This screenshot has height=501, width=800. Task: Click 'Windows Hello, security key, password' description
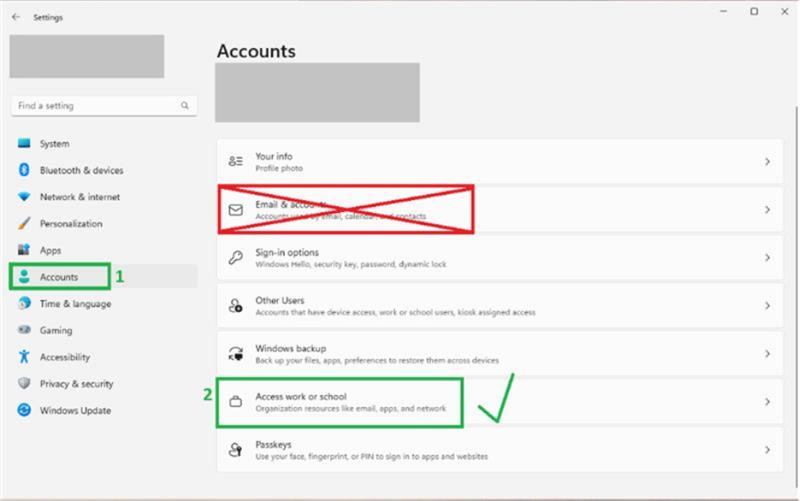tap(351, 264)
